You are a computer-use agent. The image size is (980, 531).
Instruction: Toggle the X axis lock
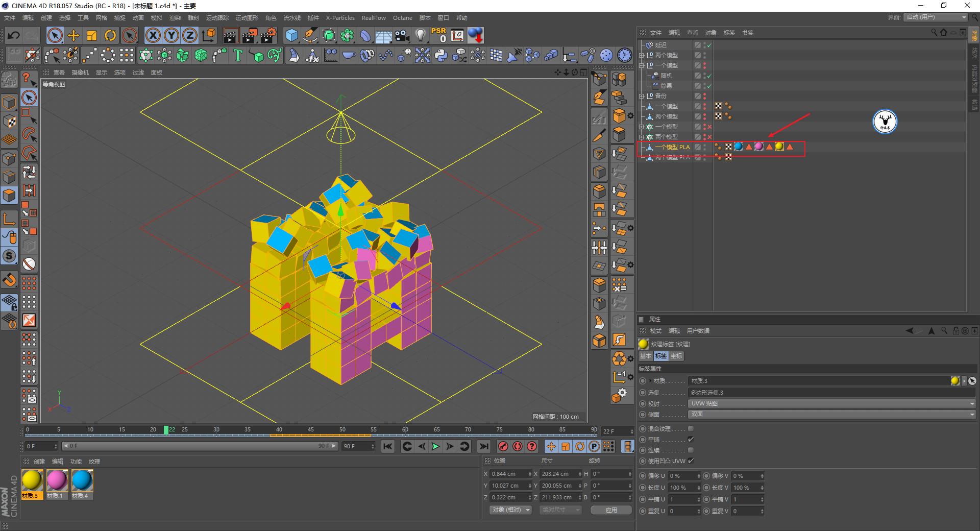(153, 35)
